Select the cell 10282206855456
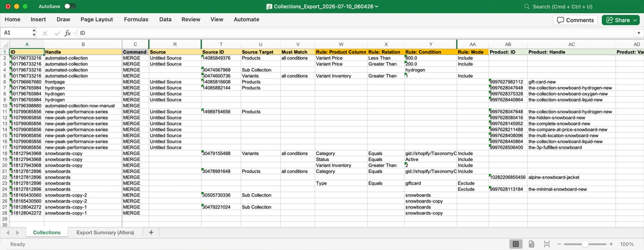 pyautogui.click(x=508, y=177)
